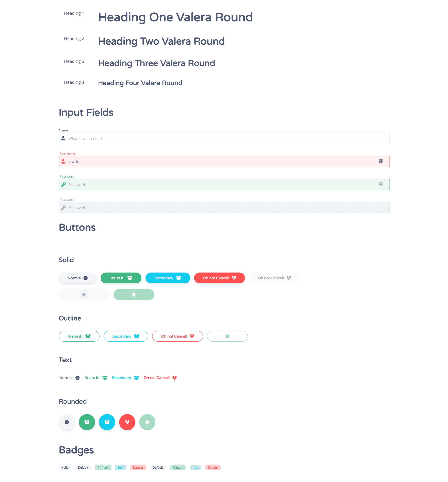Click the solid red Oh no! Cancel! button
448x482 pixels.
(x=219, y=278)
